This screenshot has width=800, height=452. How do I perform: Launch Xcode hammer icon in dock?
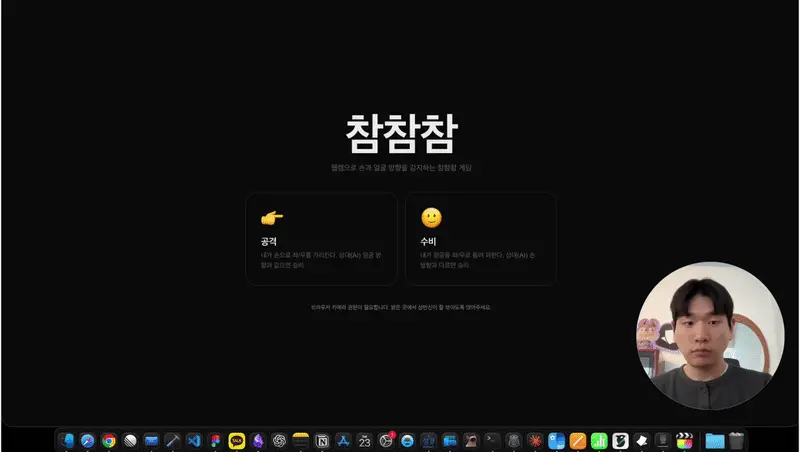[x=172, y=441]
